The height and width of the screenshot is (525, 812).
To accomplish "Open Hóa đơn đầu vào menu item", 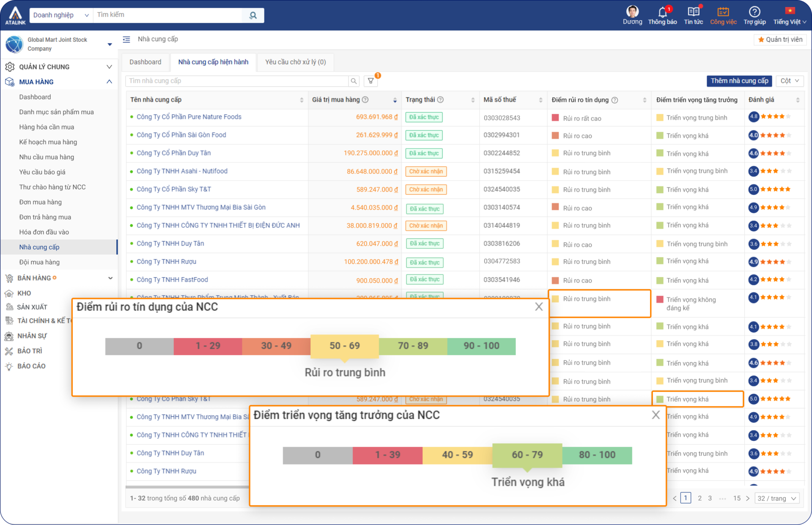I will 44,232.
